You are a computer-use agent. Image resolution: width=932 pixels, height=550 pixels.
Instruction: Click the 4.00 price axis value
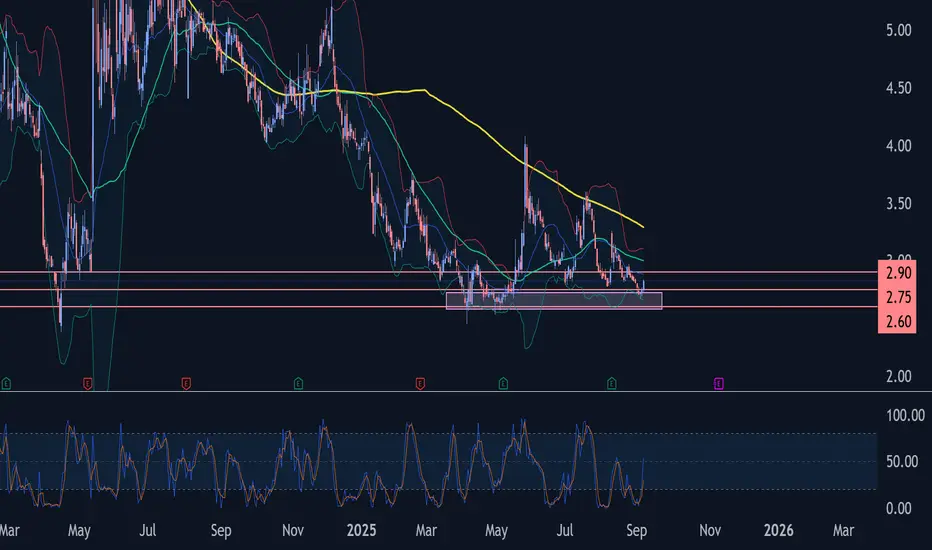[x=898, y=146]
